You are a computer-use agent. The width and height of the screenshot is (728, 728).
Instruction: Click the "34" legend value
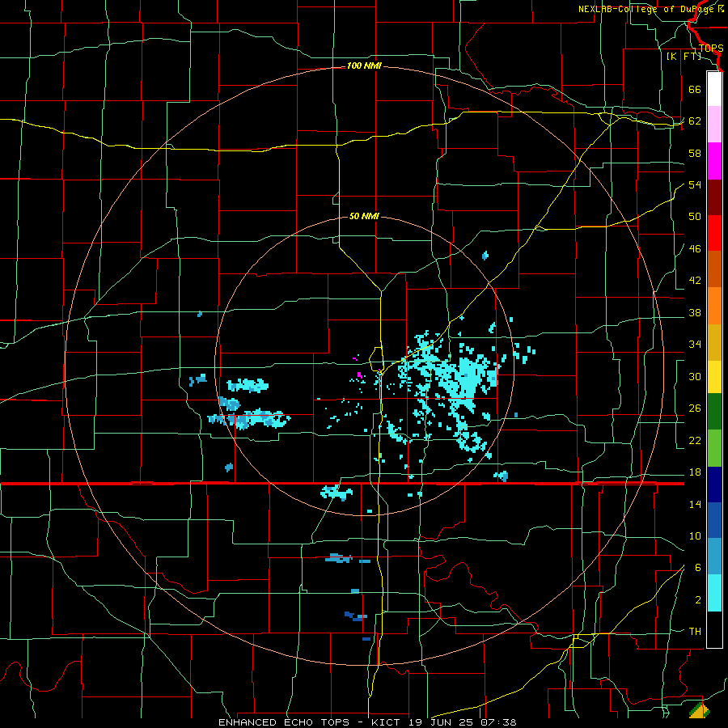695,345
